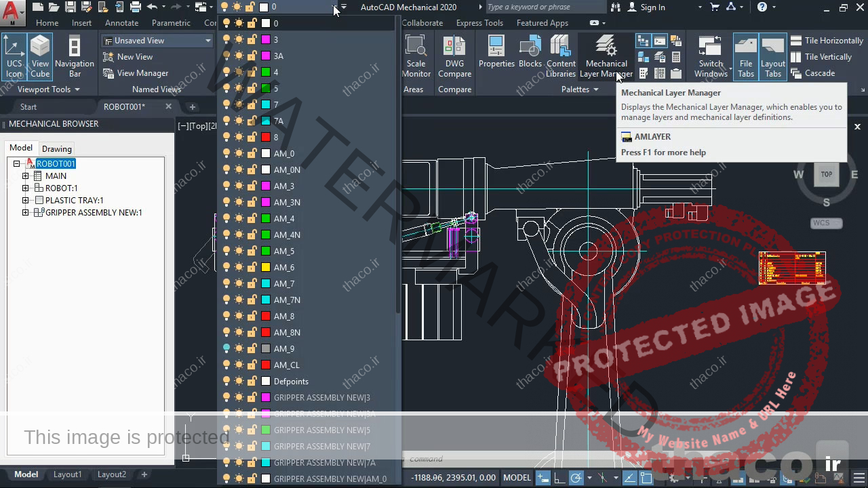Image resolution: width=868 pixels, height=488 pixels.
Task: Open the Content Libraries palette
Action: point(561,57)
